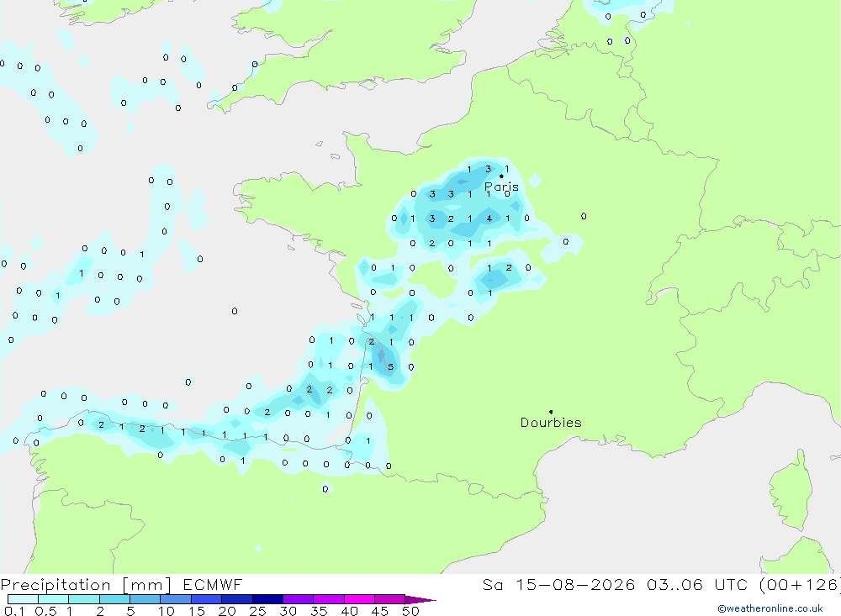Pick the 25–30 mm legend swatch
Screen dimensions: 841x616
pos(267,599)
